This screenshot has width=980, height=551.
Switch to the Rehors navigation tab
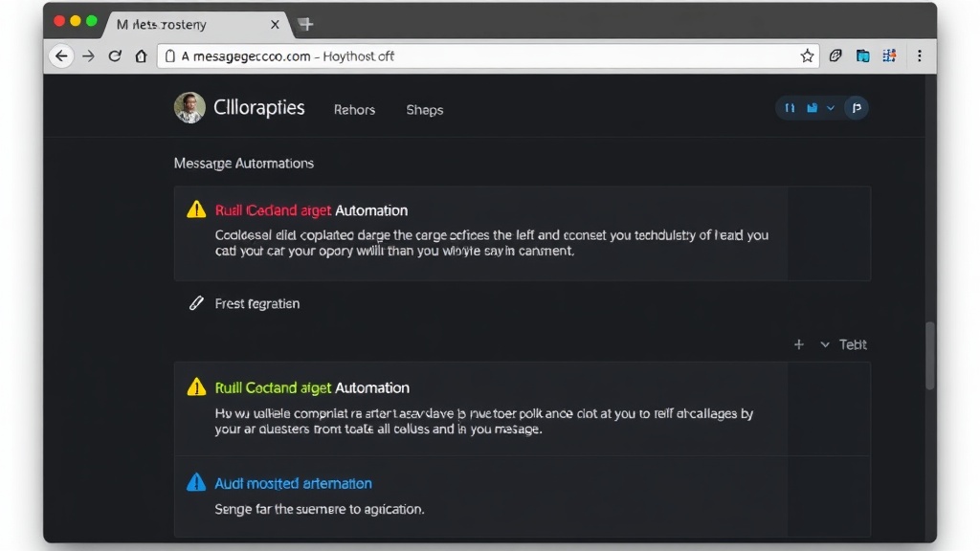pos(354,110)
